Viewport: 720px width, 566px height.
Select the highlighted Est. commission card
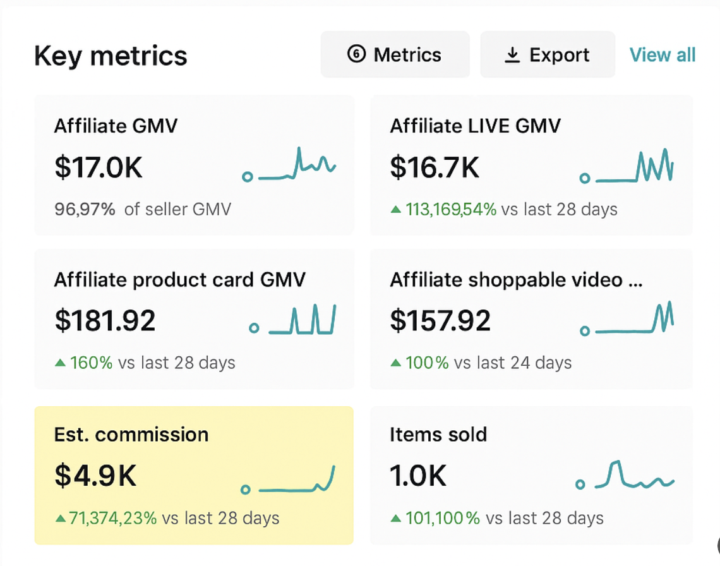click(194, 475)
